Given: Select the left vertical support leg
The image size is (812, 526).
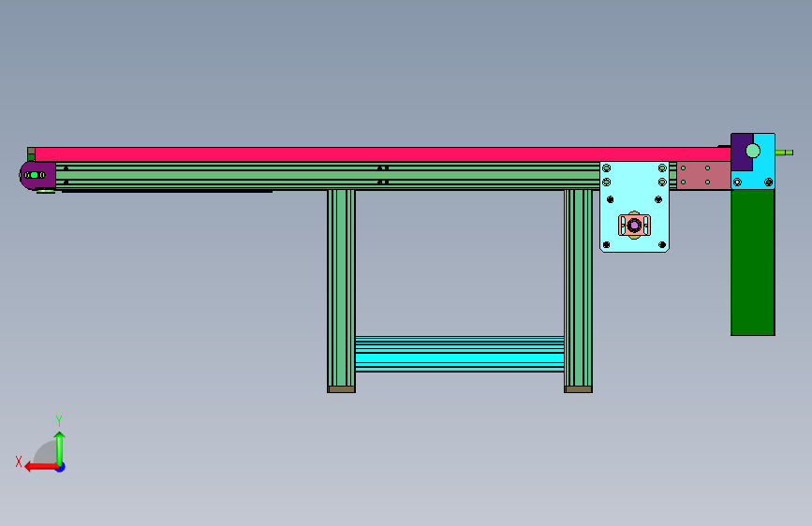Looking at the screenshot, I should click(341, 288).
